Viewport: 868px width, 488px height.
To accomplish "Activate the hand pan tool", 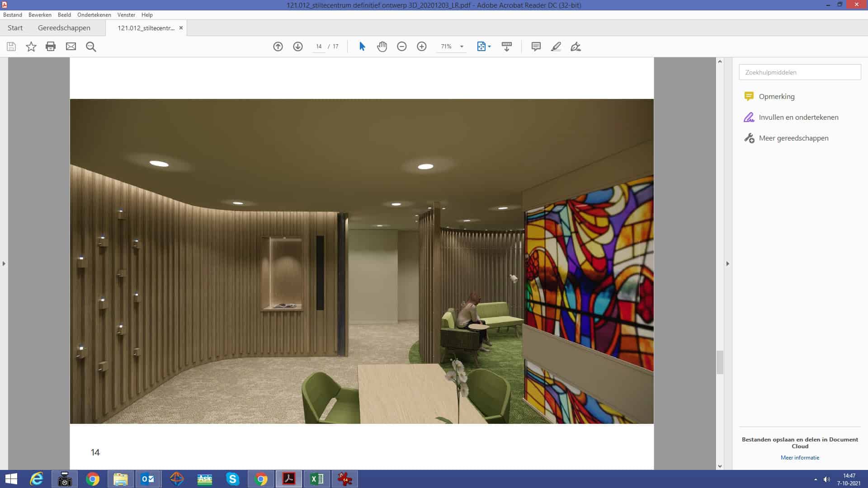I will point(382,47).
